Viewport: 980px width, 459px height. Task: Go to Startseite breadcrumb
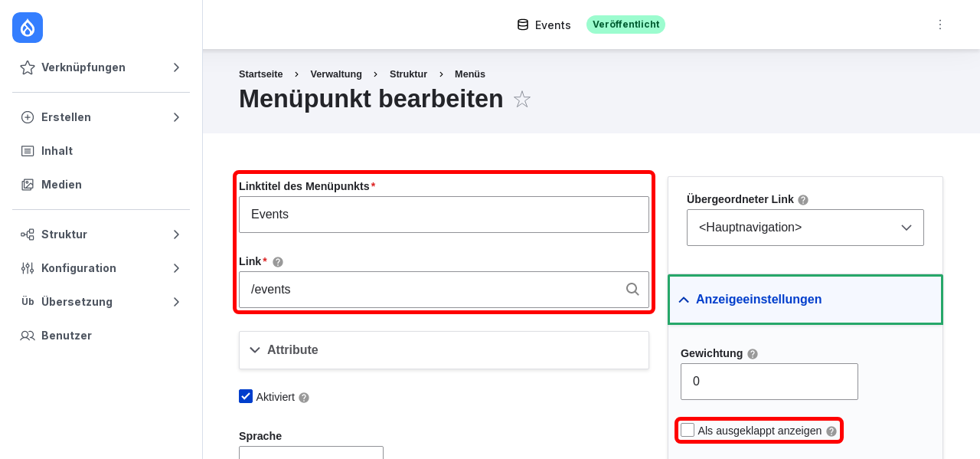tap(261, 74)
